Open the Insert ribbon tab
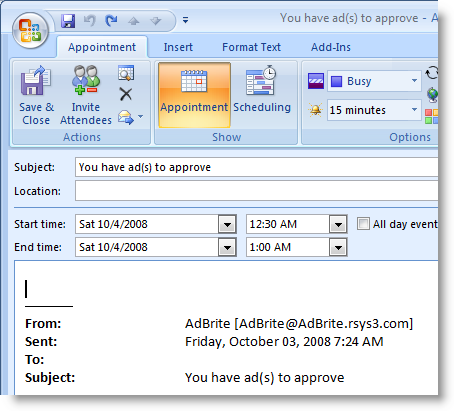 click(178, 47)
